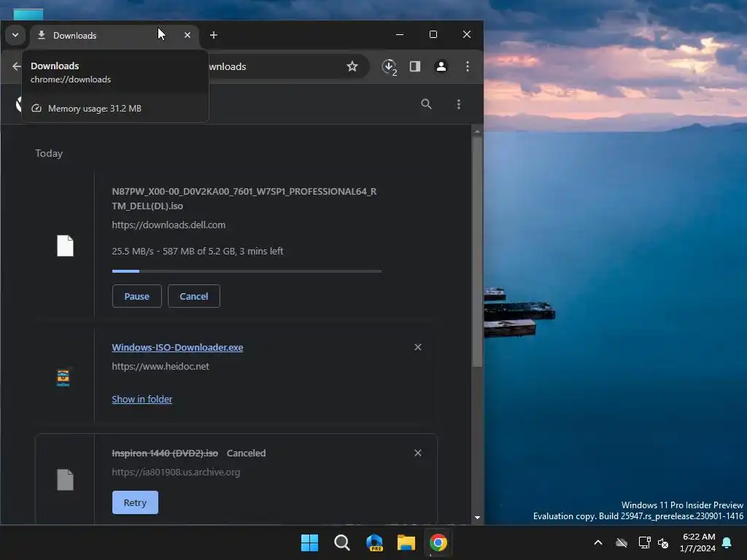Image resolution: width=747 pixels, height=560 pixels.
Task: Launch Edge Preview from taskbar
Action: point(374,542)
